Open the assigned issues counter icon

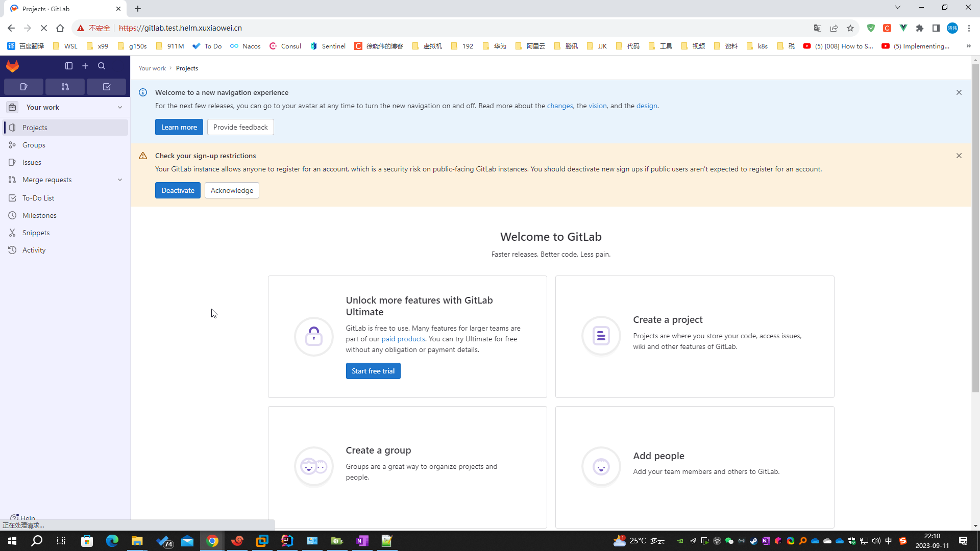tap(23, 87)
